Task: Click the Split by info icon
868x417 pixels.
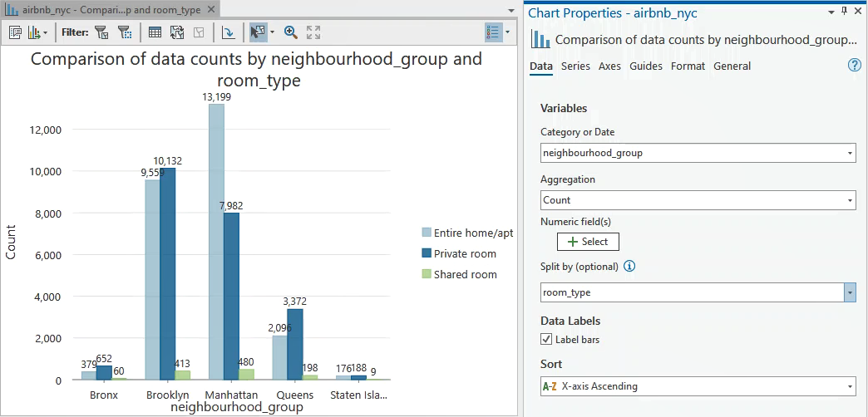Action: (629, 267)
